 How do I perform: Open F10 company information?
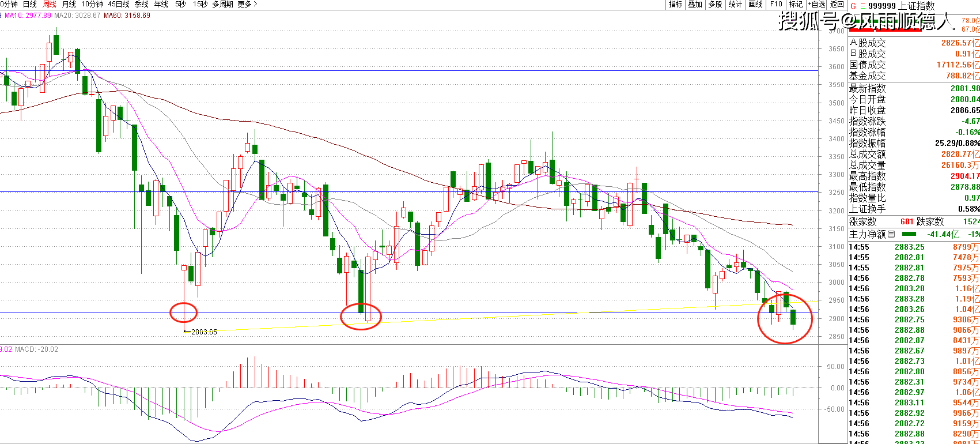(x=776, y=4)
